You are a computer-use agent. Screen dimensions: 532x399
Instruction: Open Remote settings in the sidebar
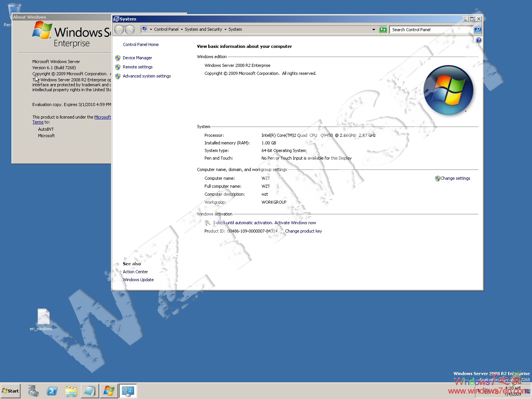click(x=138, y=67)
